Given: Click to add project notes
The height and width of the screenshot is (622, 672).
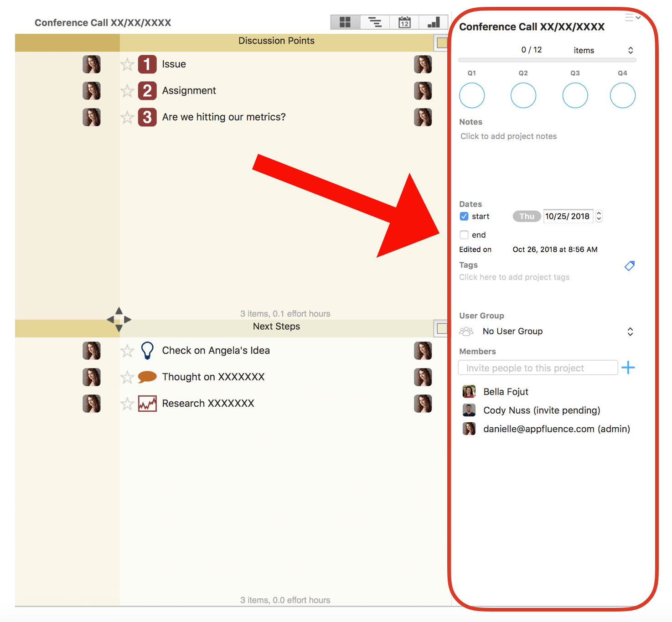Looking at the screenshot, I should point(508,136).
